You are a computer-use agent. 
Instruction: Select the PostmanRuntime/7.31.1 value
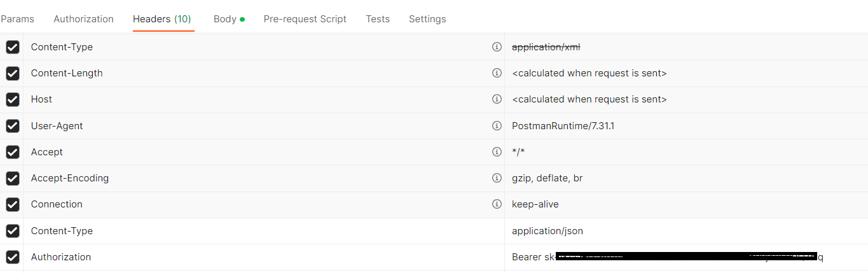point(563,126)
